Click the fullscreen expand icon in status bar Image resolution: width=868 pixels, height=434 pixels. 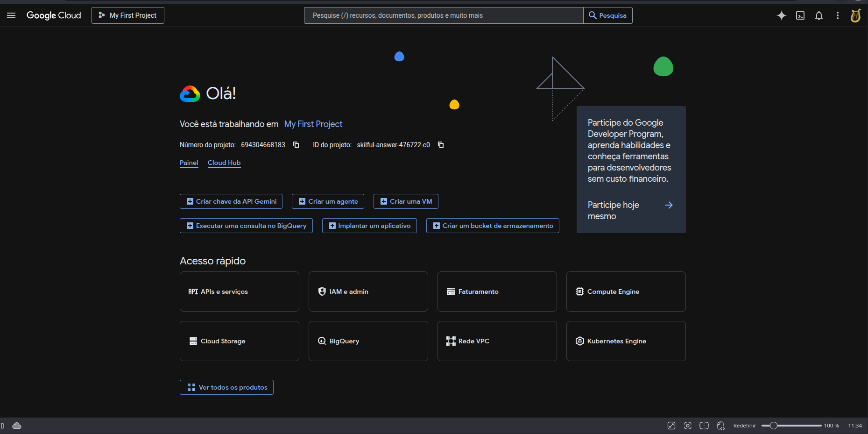[x=671, y=426]
